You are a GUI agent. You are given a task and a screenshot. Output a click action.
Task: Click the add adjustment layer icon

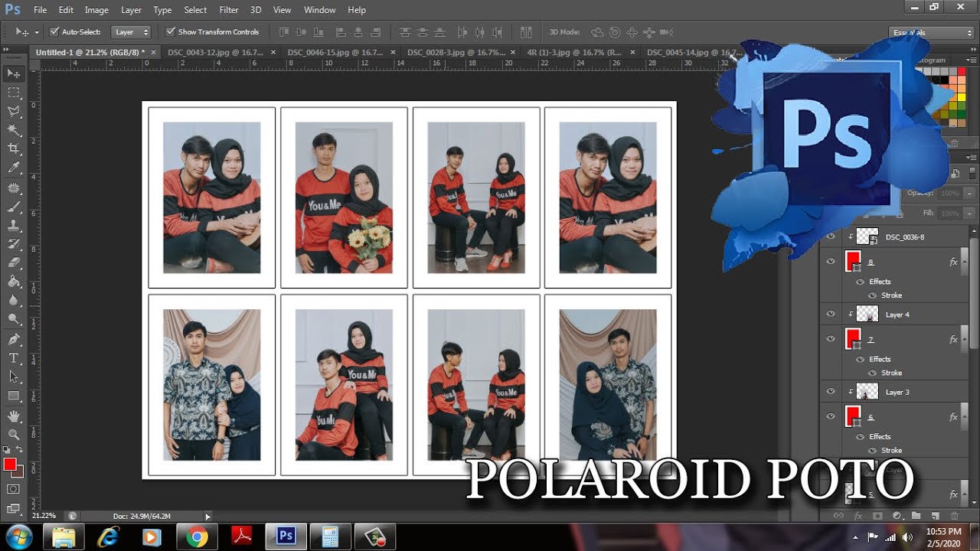[x=897, y=517]
